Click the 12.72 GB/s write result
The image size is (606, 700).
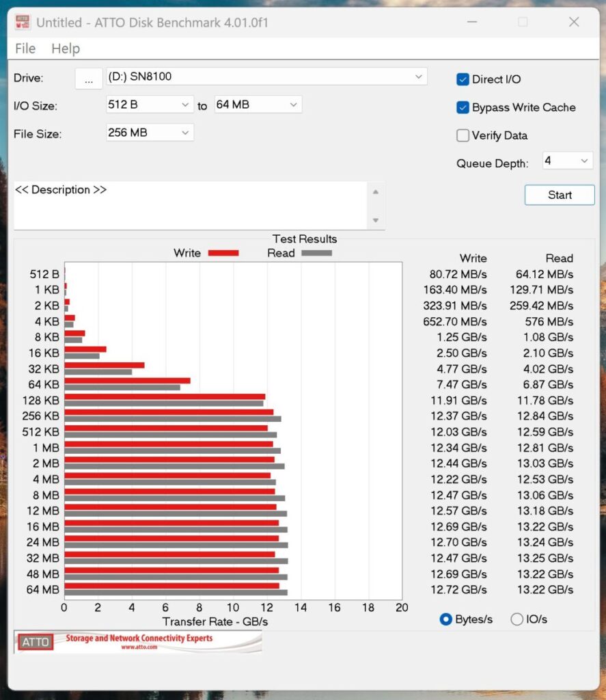click(x=458, y=590)
